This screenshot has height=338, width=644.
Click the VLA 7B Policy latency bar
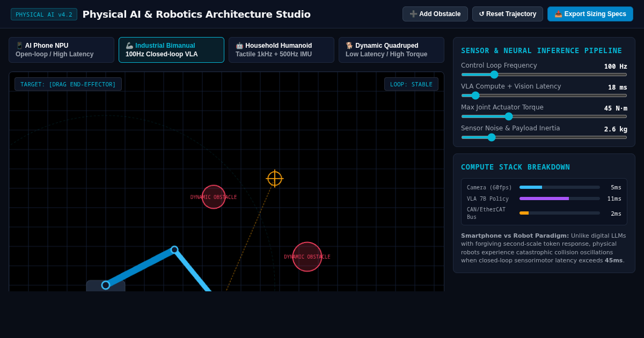coord(560,199)
